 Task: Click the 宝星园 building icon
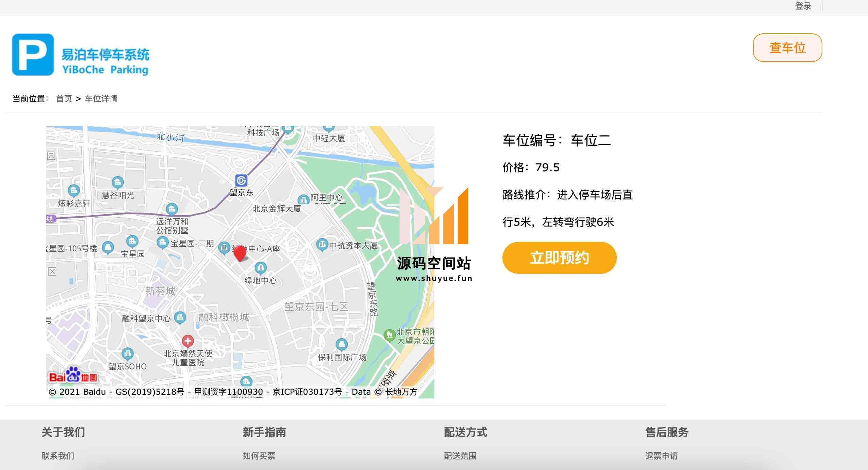point(132,242)
